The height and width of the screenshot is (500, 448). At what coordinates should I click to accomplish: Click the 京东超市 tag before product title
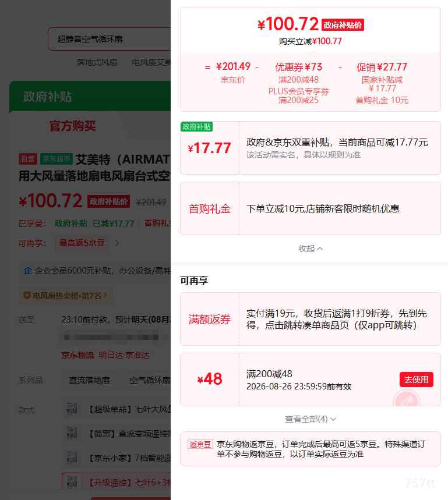[57, 159]
